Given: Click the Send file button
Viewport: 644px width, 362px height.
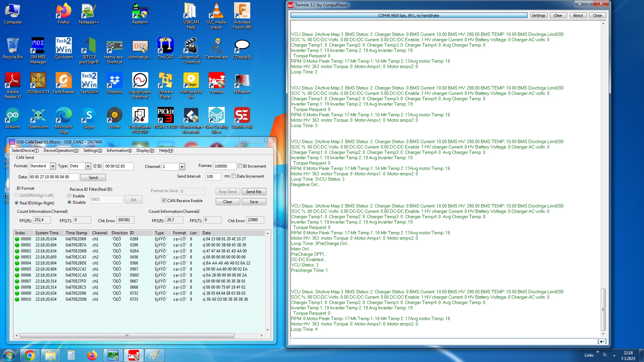Looking at the screenshot, I should tap(254, 192).
